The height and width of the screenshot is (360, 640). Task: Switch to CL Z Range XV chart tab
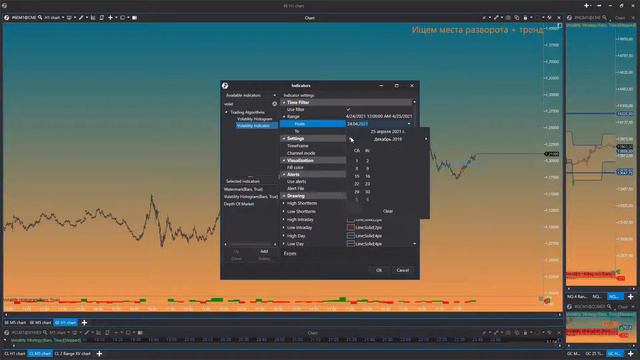(x=73, y=353)
